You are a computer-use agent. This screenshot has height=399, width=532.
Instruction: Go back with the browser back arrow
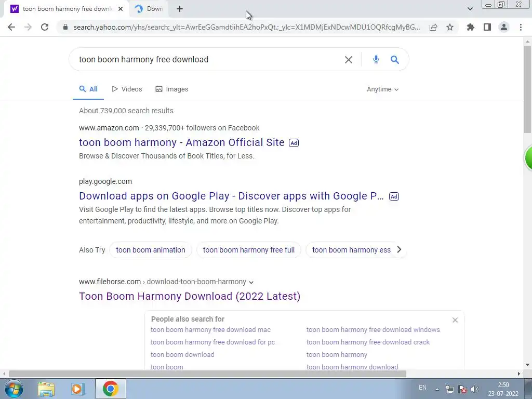click(x=11, y=27)
